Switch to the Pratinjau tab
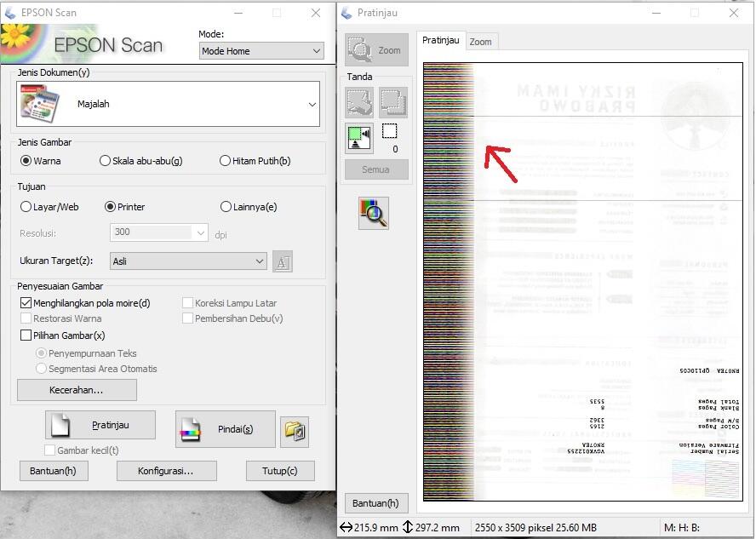 (x=441, y=41)
